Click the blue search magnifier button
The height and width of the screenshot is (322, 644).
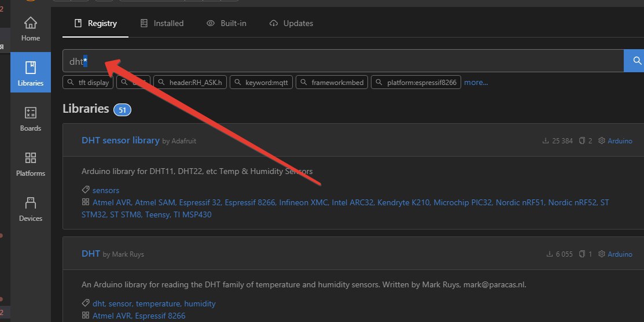point(635,61)
